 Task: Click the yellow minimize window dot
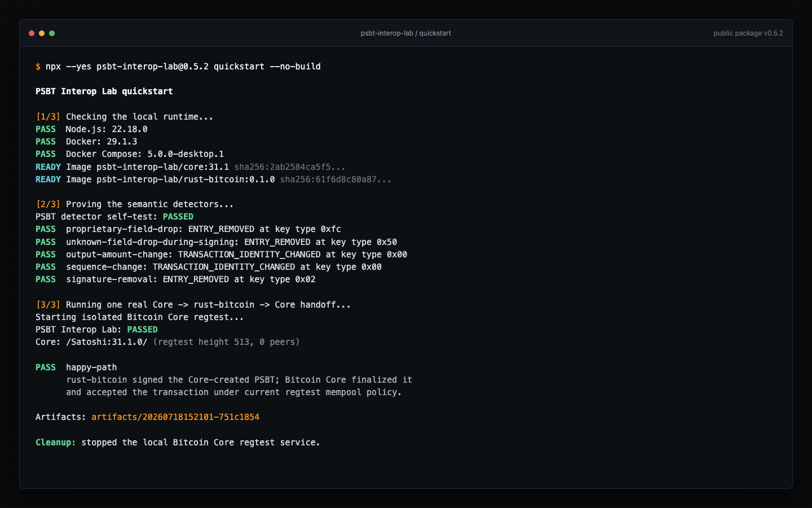coord(42,33)
